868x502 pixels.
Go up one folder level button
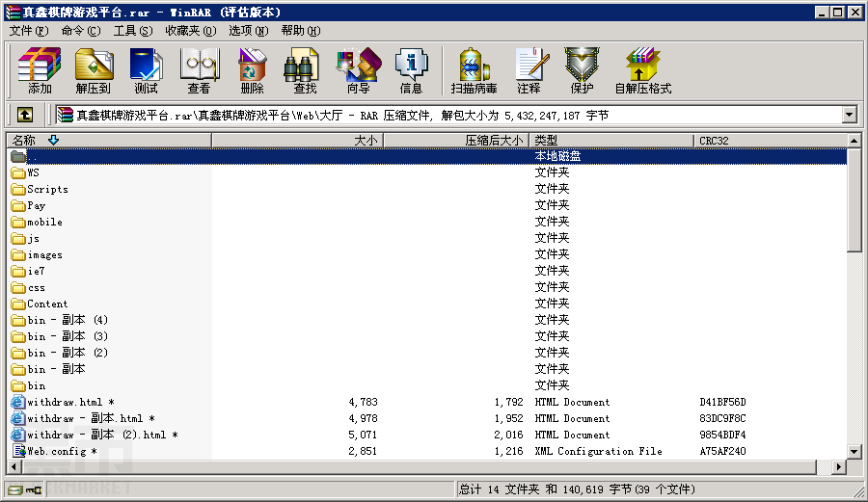click(24, 115)
